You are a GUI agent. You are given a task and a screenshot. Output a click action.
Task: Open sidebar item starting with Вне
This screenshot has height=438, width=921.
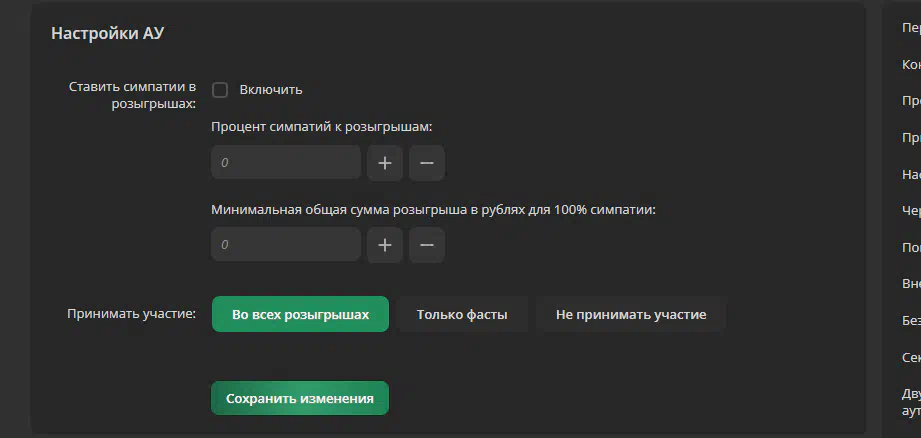tap(911, 284)
